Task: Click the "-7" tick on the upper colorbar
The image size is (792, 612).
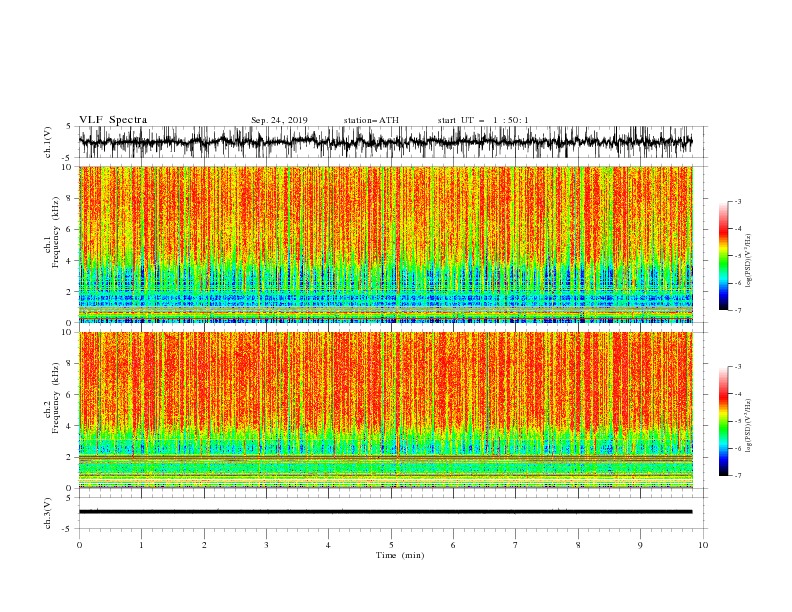Action: point(737,310)
